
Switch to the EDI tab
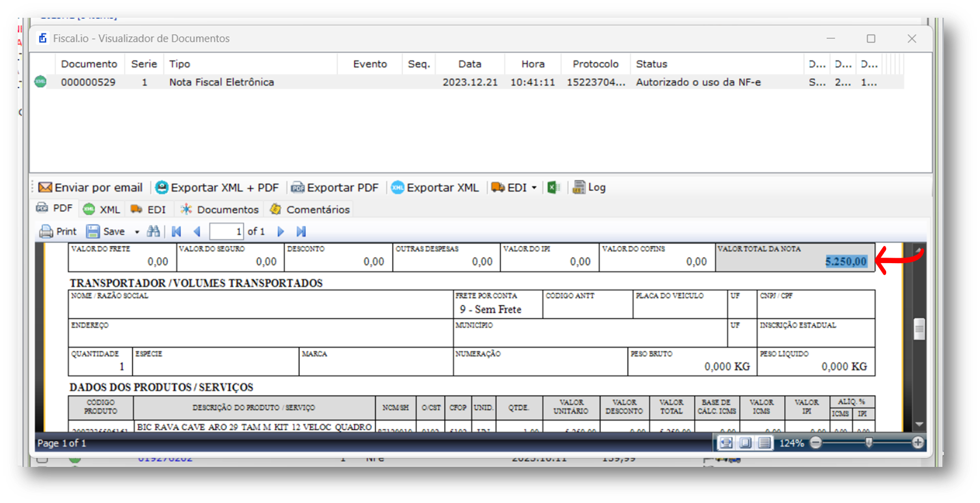tap(148, 209)
